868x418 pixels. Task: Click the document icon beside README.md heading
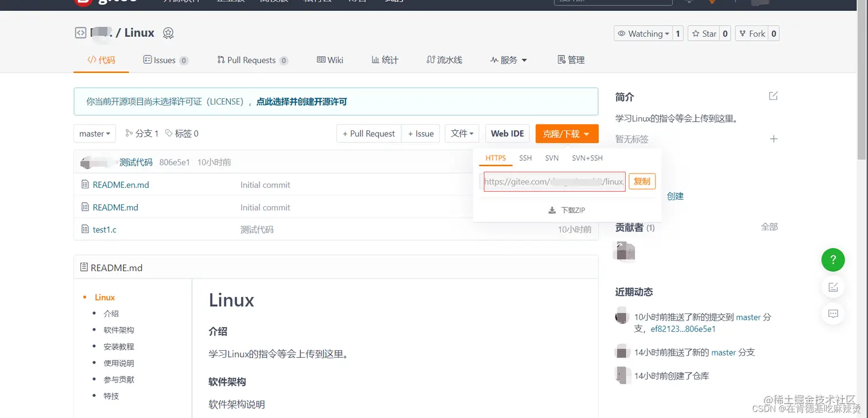tap(84, 267)
